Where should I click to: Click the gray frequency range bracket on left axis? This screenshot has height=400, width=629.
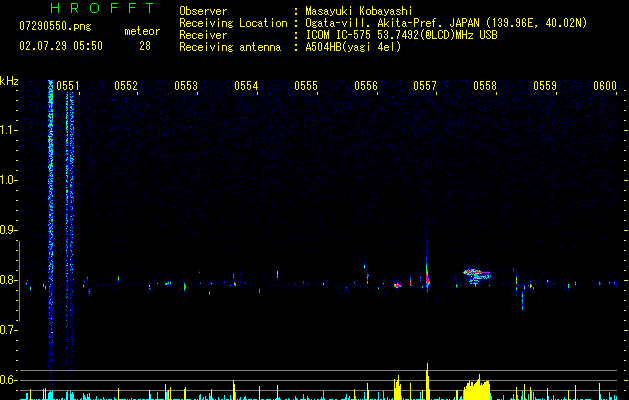pos(19,280)
